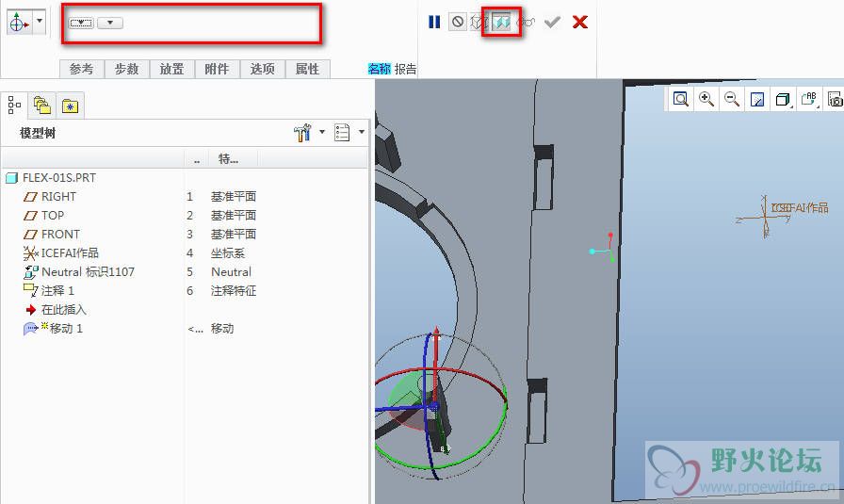Expand the tree show dropdown arrow
844x504 pixels.
click(361, 132)
